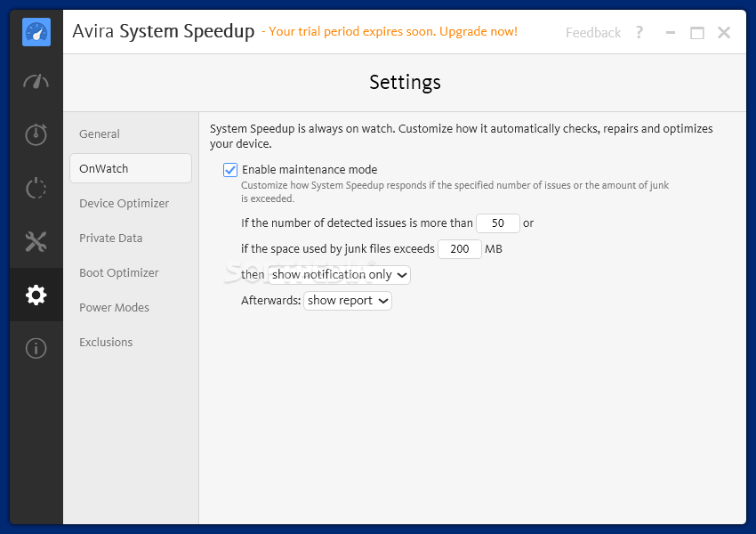Viewport: 756px width, 534px height.
Task: Open the info circle sidebar icon
Action: click(36, 348)
